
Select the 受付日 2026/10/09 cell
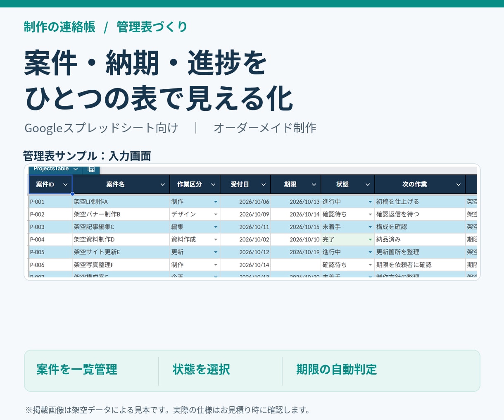pyautogui.click(x=245, y=214)
